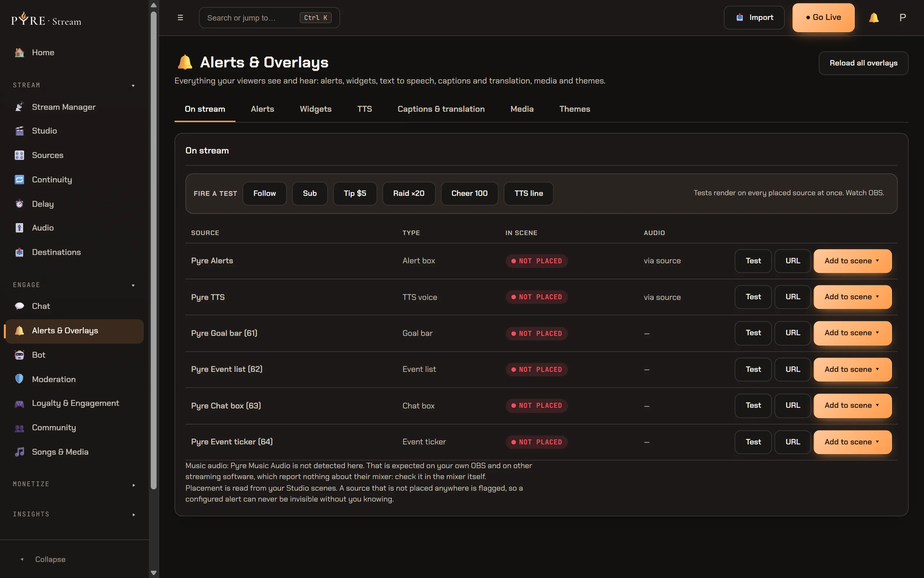Expand the INSIGHTS sidebar section
Viewport: 924px width, 578px height.
tap(134, 514)
